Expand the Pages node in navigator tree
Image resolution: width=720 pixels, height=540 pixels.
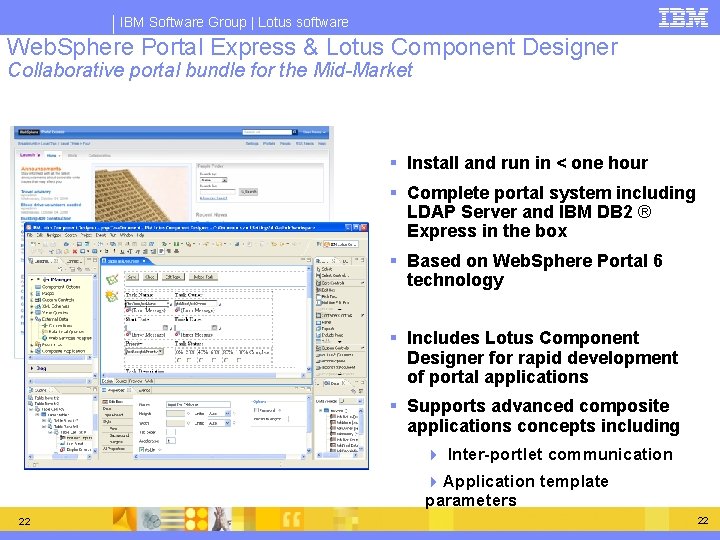[32, 293]
